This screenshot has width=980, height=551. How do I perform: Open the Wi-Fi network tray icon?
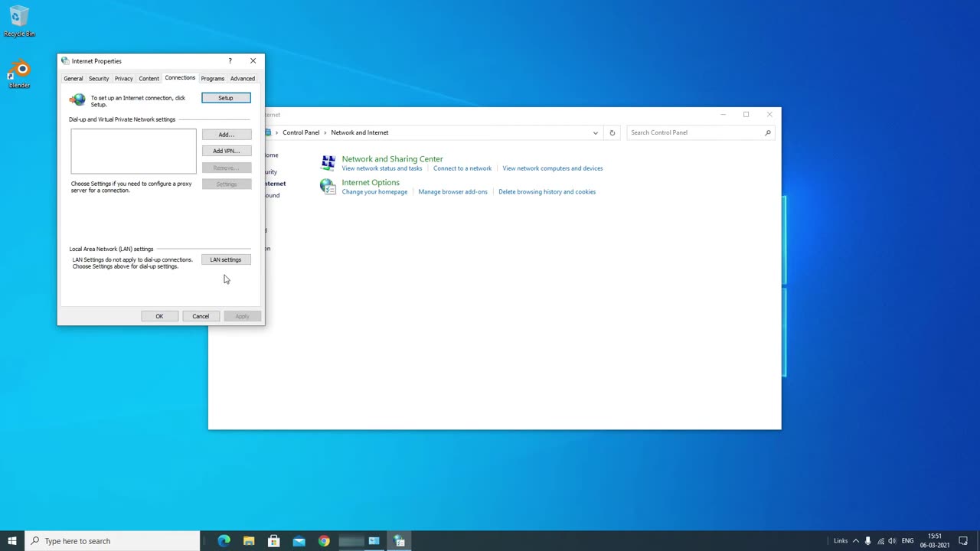pos(880,541)
